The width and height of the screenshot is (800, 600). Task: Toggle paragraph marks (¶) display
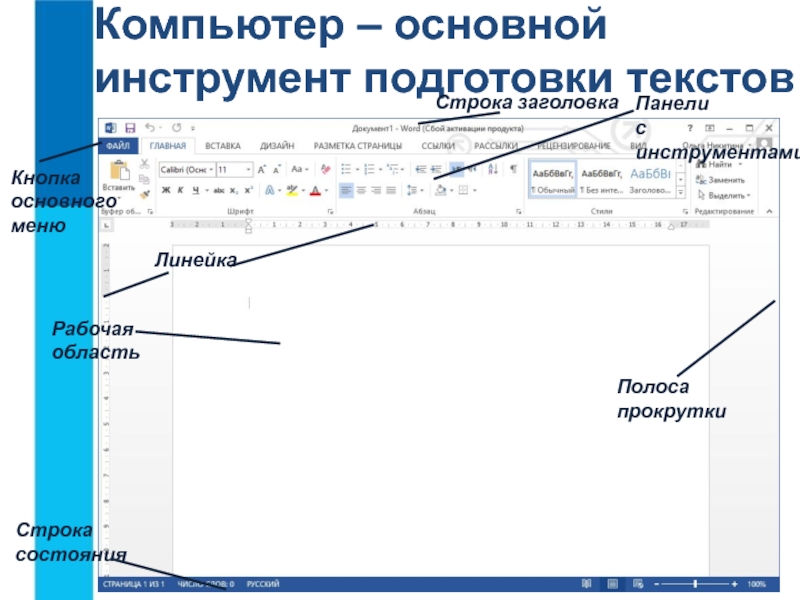tap(513, 169)
